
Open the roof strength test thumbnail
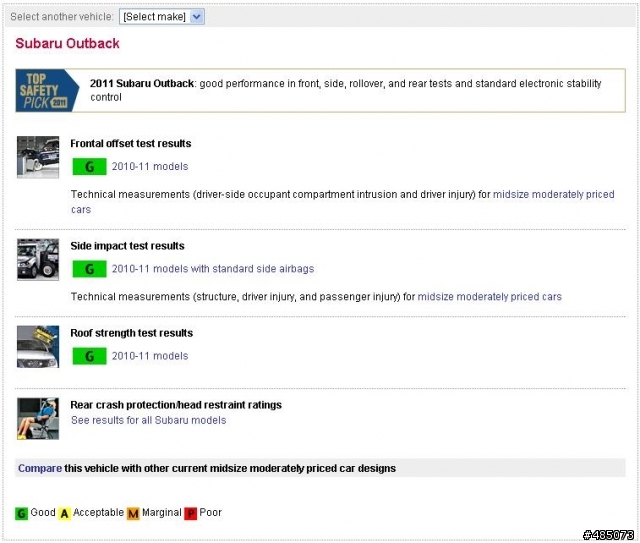38,347
